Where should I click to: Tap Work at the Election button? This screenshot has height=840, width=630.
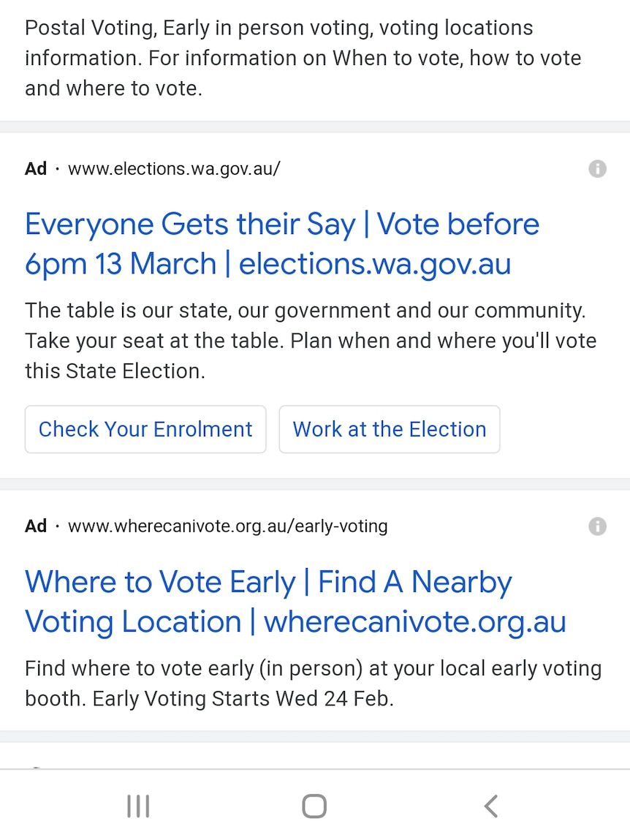pyautogui.click(x=390, y=429)
